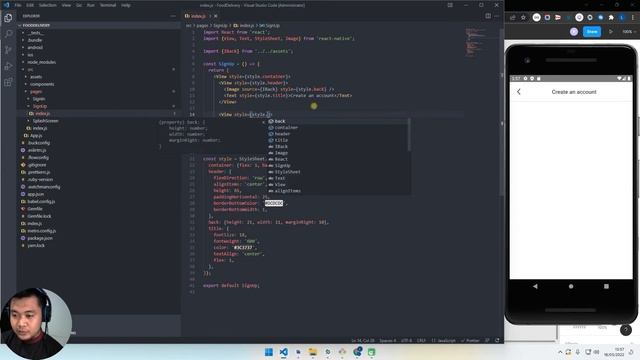This screenshot has height=360, width=640.
Task: Open the Explorer view in activity bar
Action: [x=8, y=18]
